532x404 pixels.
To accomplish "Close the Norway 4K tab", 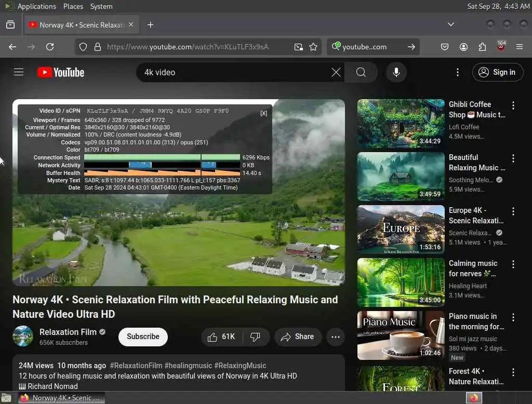I will pyautogui.click(x=131, y=25).
